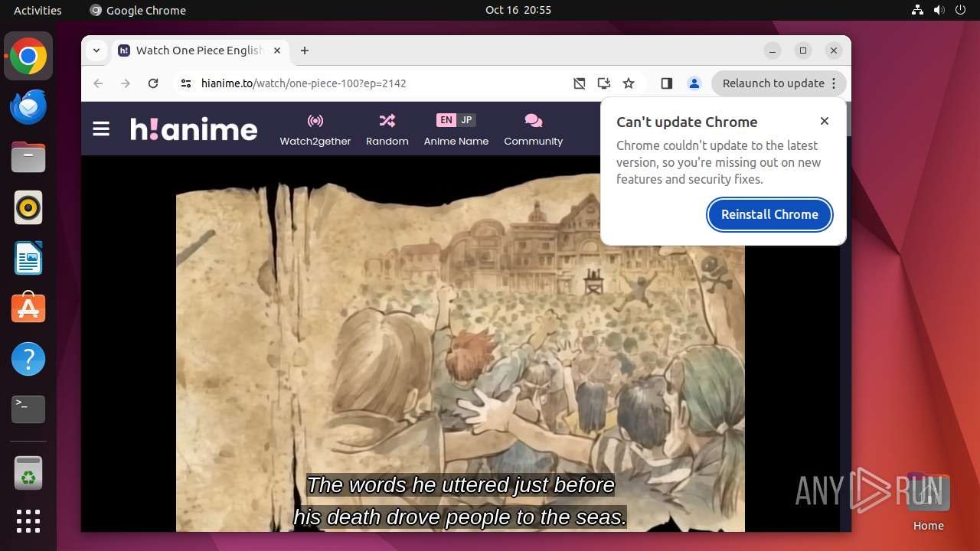Open the Chrome three-dot menu
Viewport: 980px width, 551px height.
pyautogui.click(x=835, y=83)
